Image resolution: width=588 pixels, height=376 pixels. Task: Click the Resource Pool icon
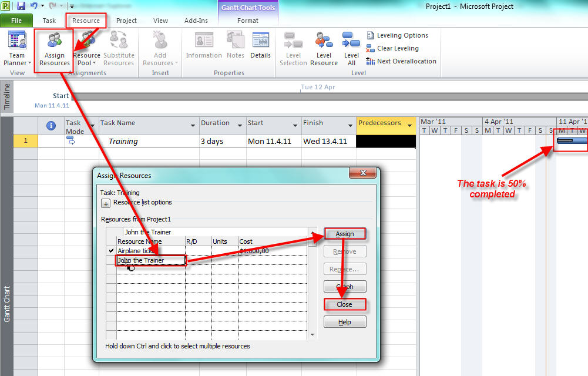[86, 49]
